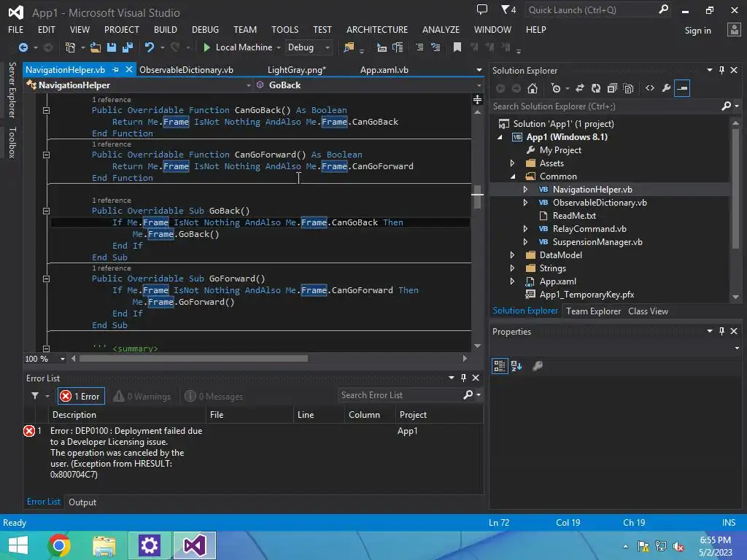Screen dimensions: 747x560
Task: Open the Server Explorer side panel
Action: point(12,90)
